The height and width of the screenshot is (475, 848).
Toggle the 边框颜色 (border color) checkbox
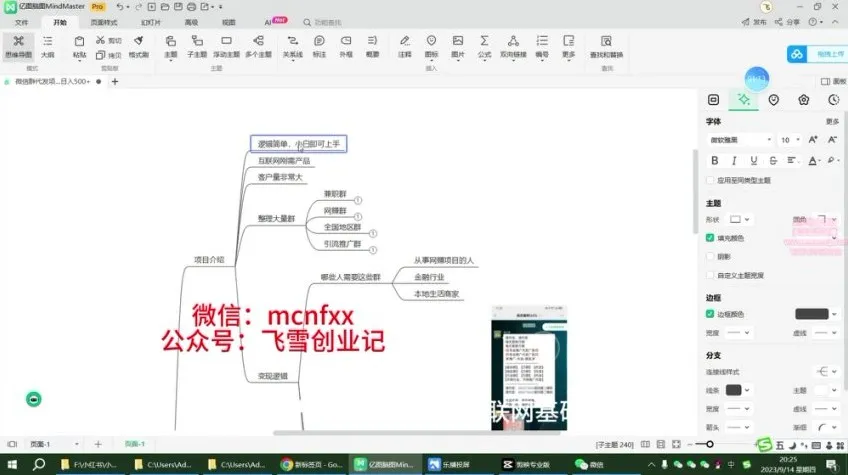point(711,314)
